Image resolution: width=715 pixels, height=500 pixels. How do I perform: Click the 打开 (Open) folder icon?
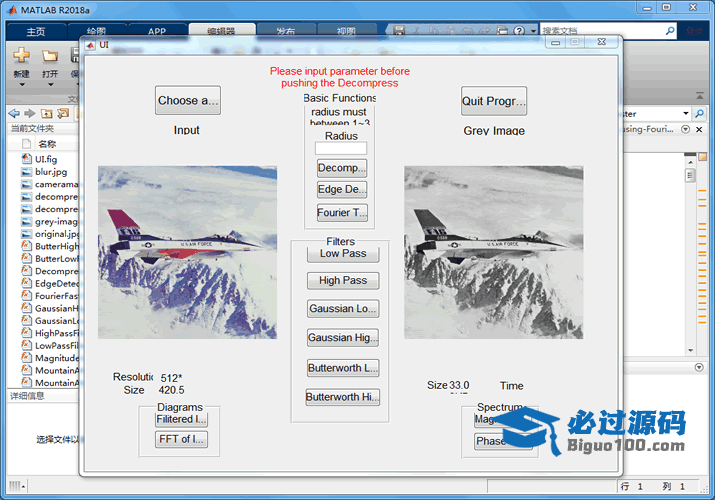tap(50, 56)
